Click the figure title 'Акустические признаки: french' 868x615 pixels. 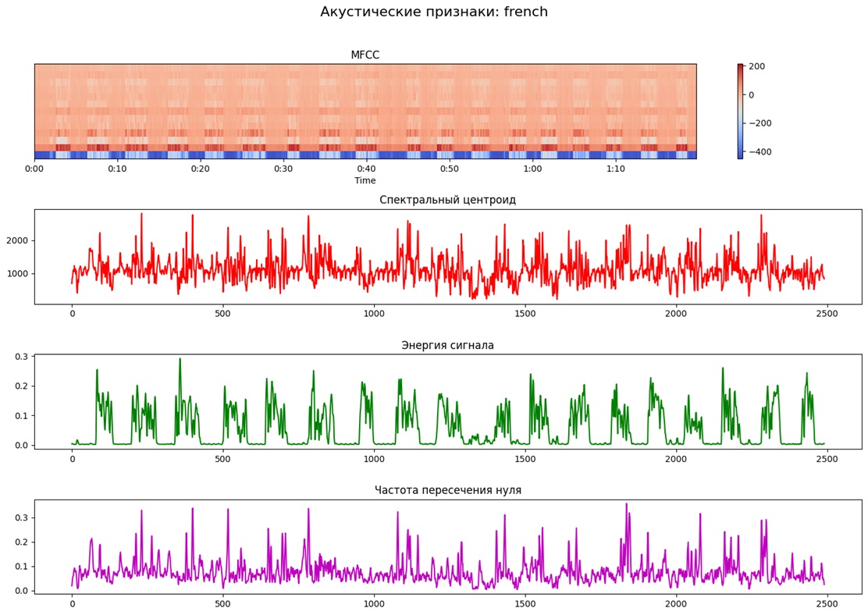[434, 12]
